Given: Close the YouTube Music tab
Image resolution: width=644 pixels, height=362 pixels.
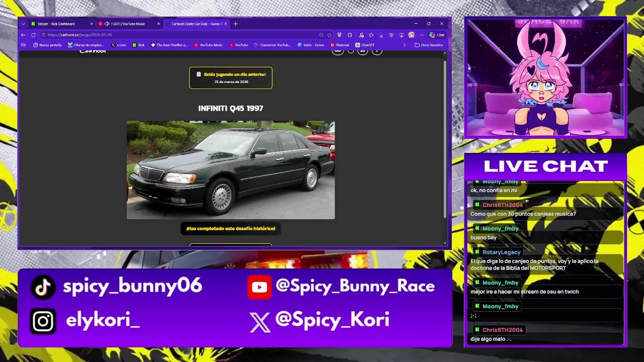Looking at the screenshot, I should (158, 24).
